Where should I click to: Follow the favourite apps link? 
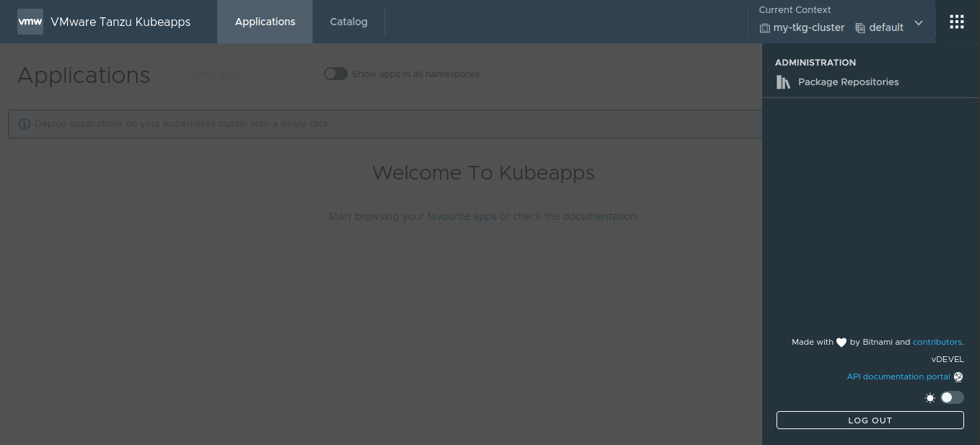[x=461, y=216]
